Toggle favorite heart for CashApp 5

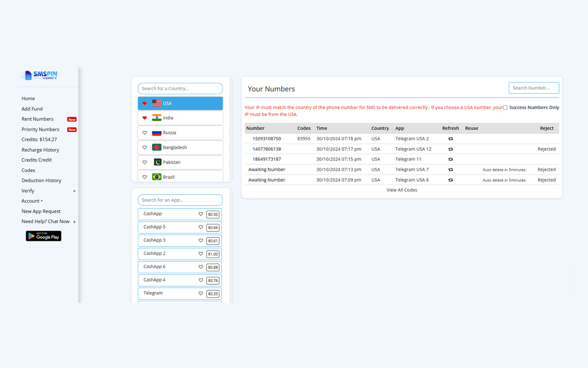coord(201,227)
